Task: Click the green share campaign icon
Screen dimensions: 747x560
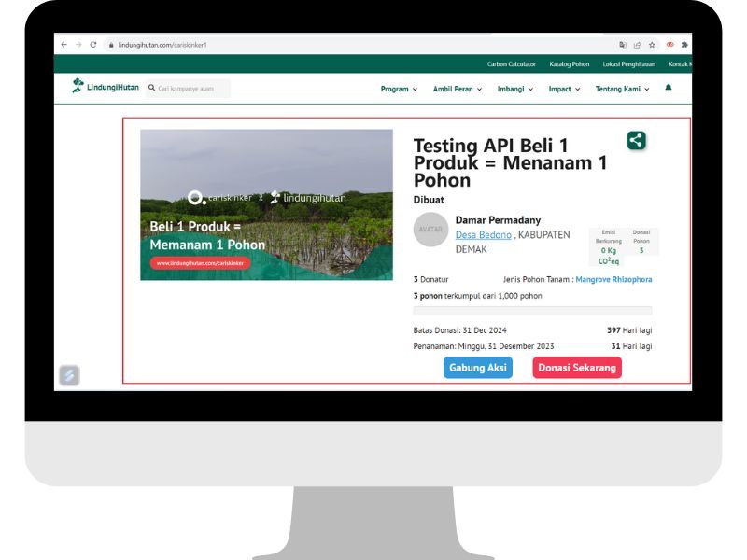Action: 637,140
